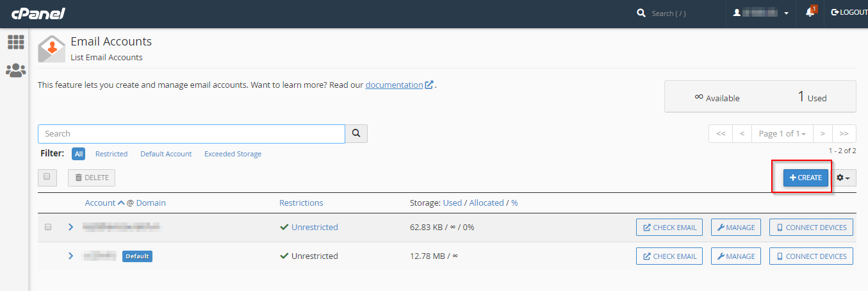Expand the first email account row
This screenshot has width=868, height=291.
coord(70,227)
